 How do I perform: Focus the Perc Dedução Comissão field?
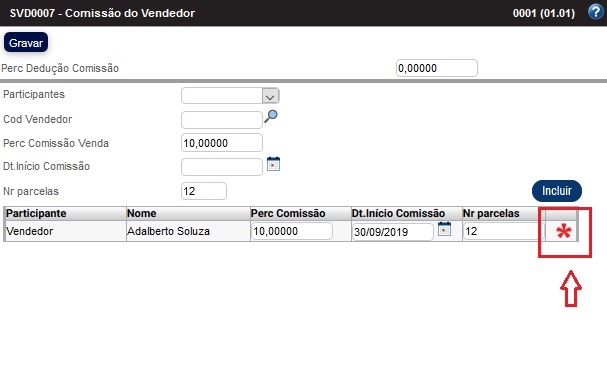coord(437,68)
